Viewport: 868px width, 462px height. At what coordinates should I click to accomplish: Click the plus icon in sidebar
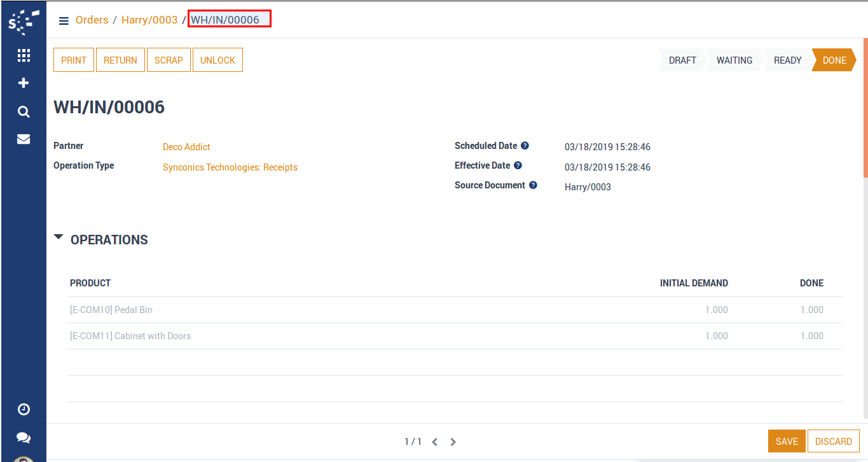tap(24, 83)
